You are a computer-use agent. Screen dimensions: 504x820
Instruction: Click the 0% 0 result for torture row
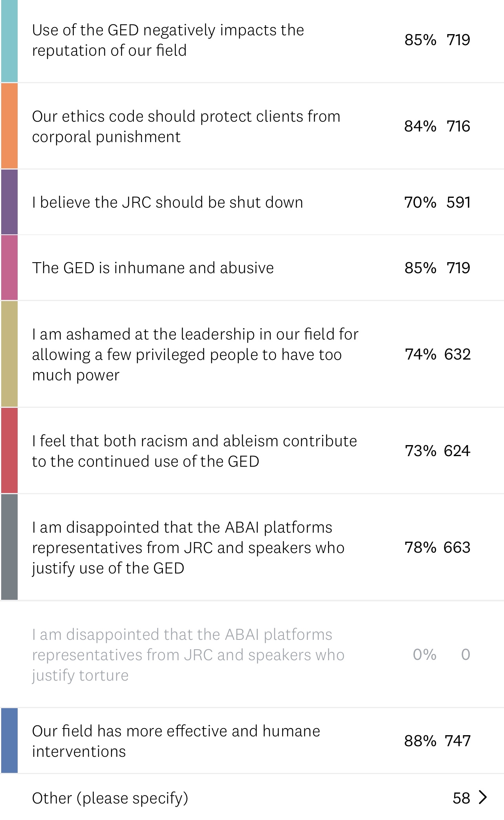(x=441, y=654)
